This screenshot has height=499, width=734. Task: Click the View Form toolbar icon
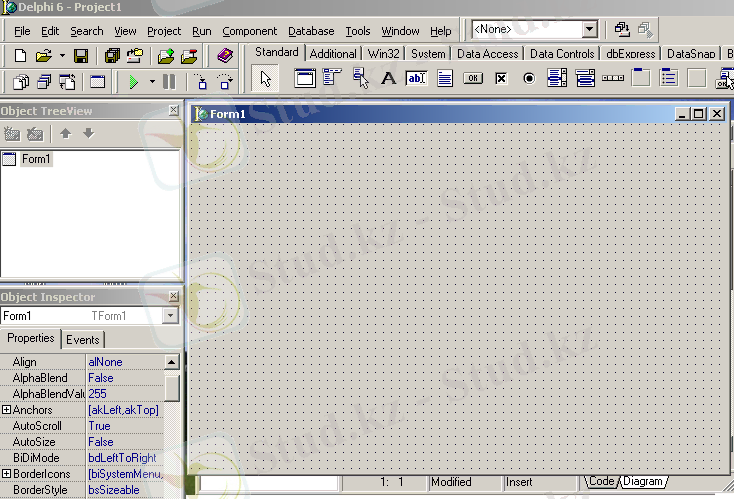coord(44,82)
